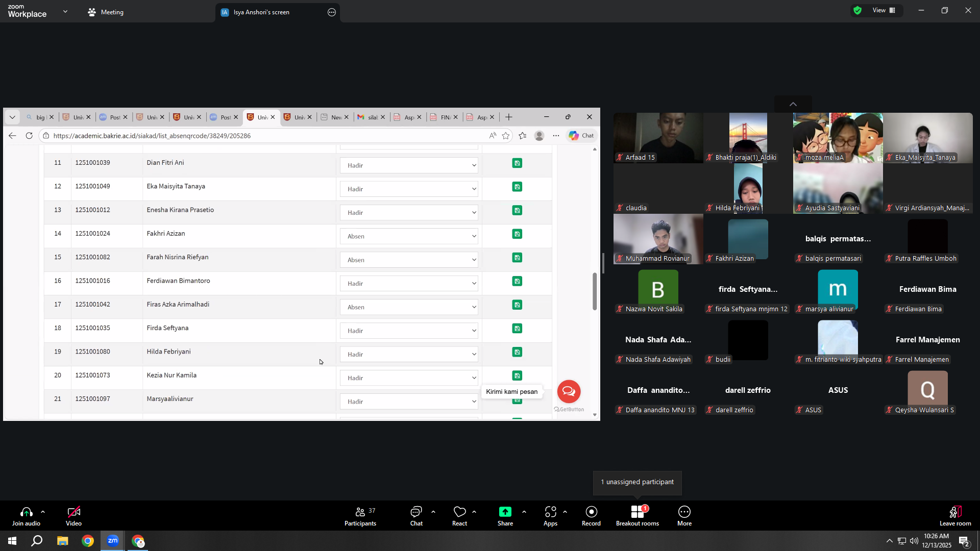Screen dimensions: 980x551
Task: Click student name Kezia Nur Kamila
Action: pyautogui.click(x=171, y=375)
